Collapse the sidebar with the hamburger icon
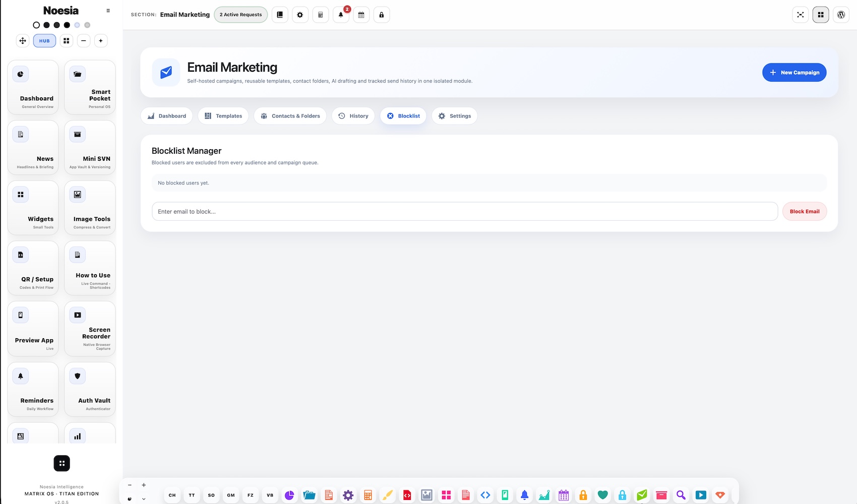The height and width of the screenshot is (504, 857). (108, 11)
